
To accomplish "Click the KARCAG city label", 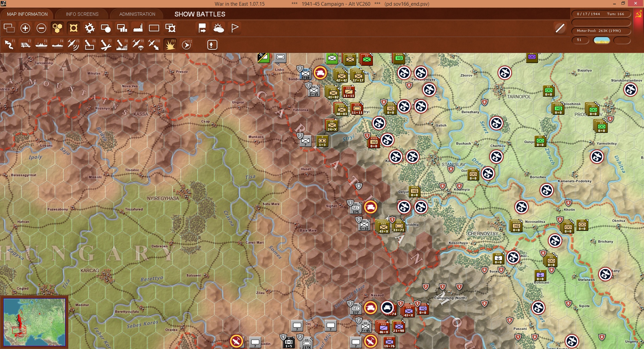I will pos(90,270).
